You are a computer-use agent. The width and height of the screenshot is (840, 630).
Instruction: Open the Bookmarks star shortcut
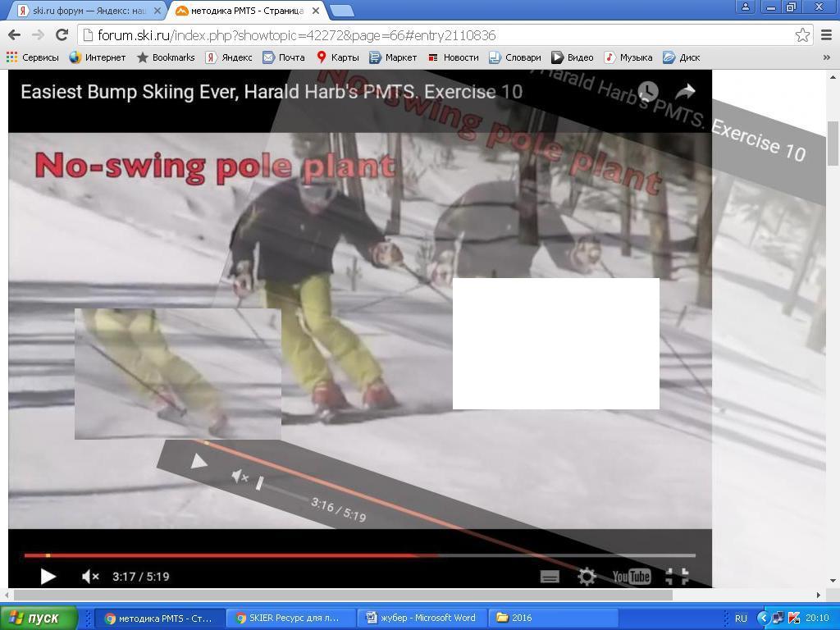click(166, 57)
